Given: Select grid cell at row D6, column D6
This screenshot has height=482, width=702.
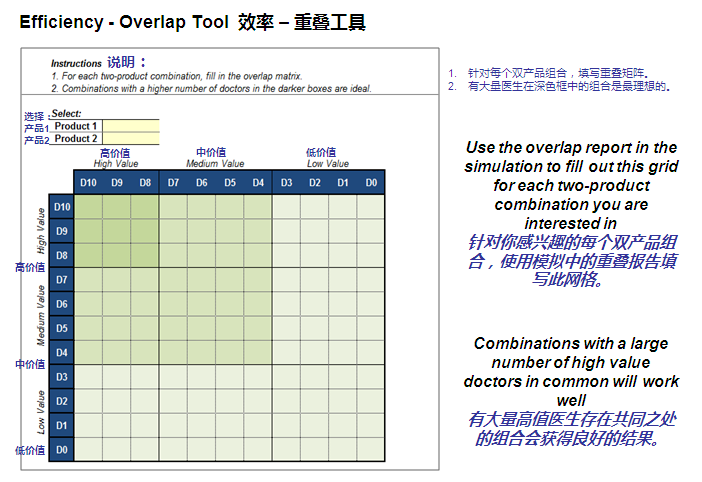Looking at the screenshot, I should pos(201,304).
